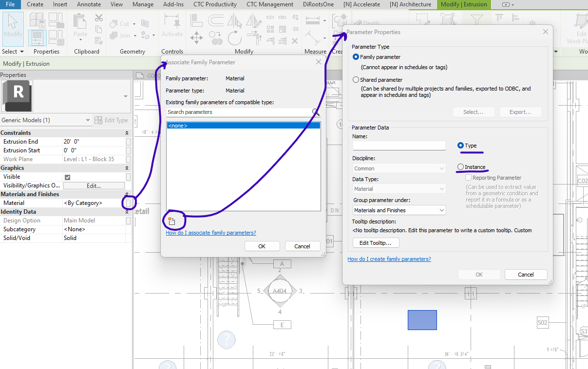Click the Aligned Dimension icon
This screenshot has width=588, height=369.
313,38
